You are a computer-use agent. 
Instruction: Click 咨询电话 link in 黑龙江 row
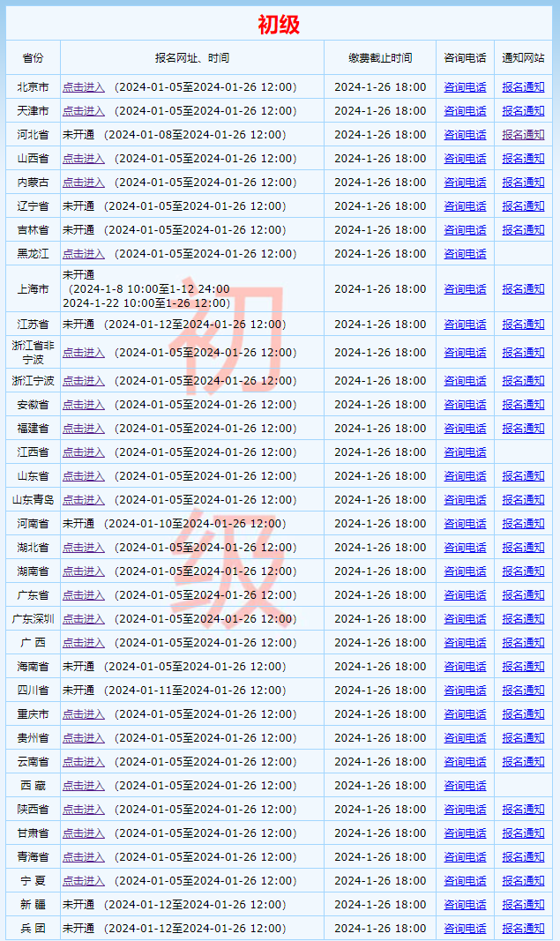(x=465, y=254)
